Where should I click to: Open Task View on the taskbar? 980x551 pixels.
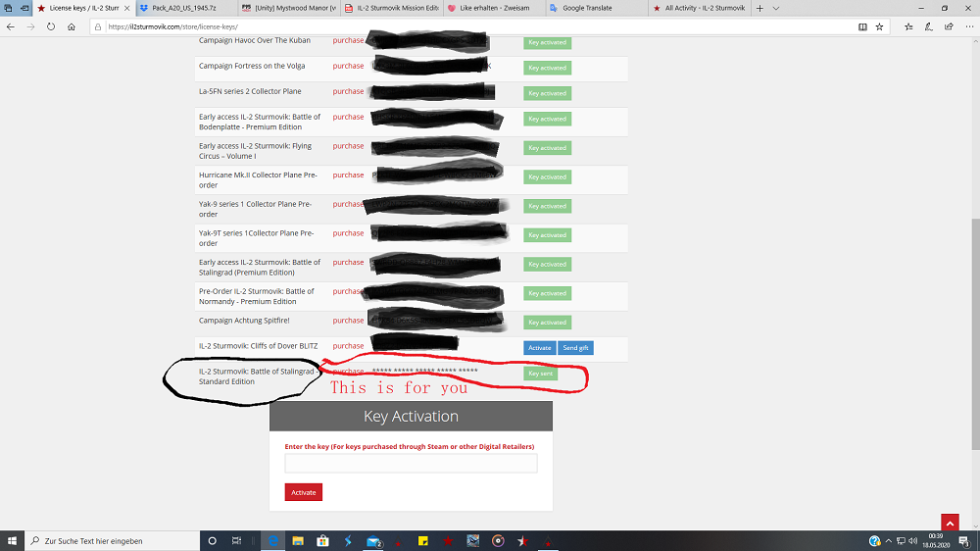click(x=236, y=541)
